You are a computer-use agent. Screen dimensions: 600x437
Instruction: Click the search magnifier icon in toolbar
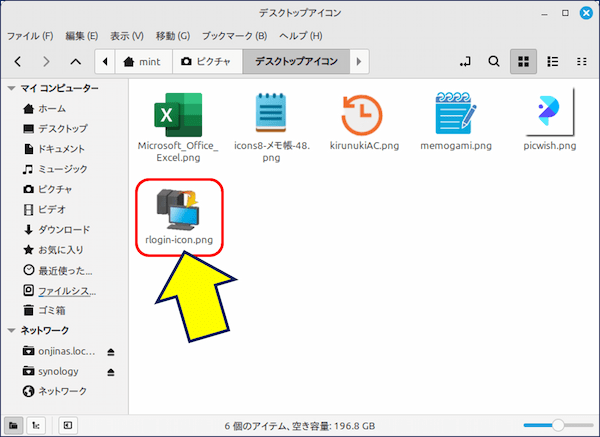click(x=493, y=62)
